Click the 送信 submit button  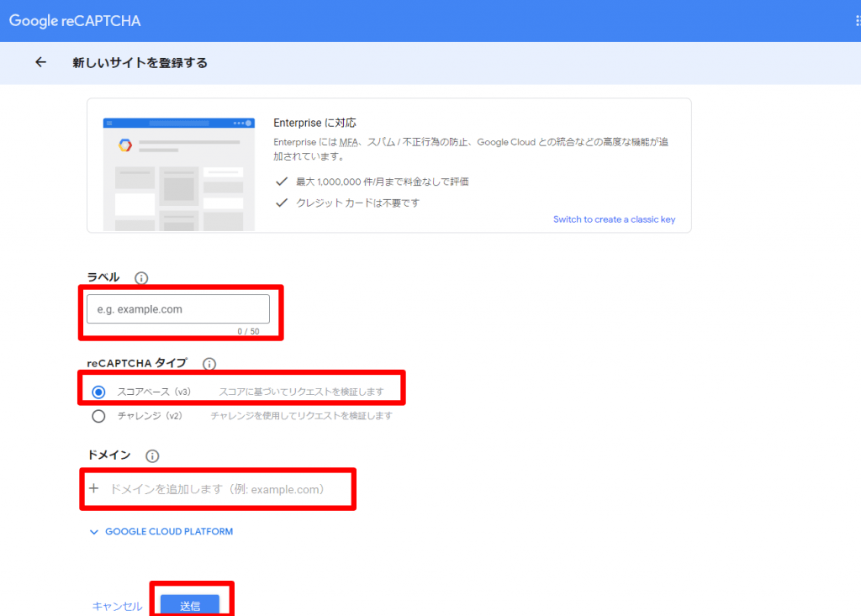point(190,606)
